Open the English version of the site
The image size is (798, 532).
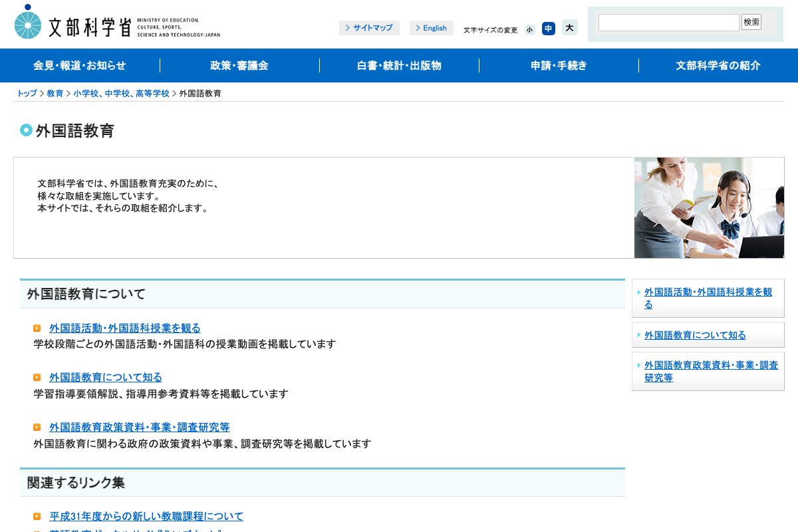[432, 28]
